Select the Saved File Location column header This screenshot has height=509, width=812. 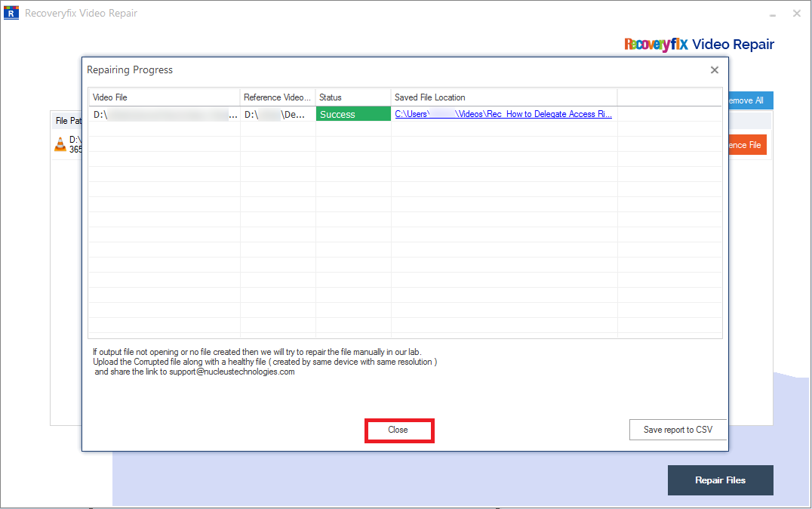[504, 97]
